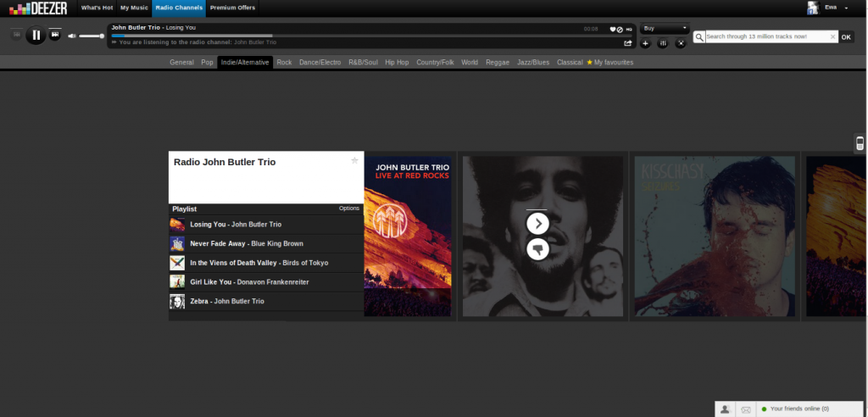Click the OK search button
The height and width of the screenshot is (417, 868).
pyautogui.click(x=847, y=37)
